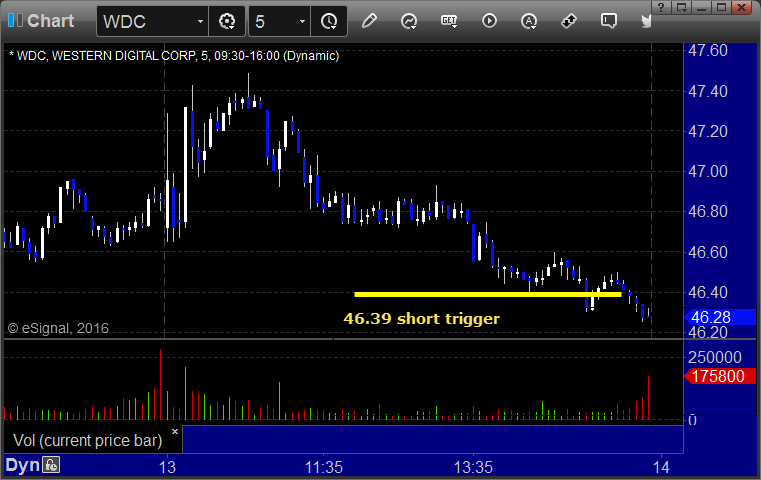Image resolution: width=761 pixels, height=480 pixels.
Task: Open the alerts 'A' icon
Action: 529,21
